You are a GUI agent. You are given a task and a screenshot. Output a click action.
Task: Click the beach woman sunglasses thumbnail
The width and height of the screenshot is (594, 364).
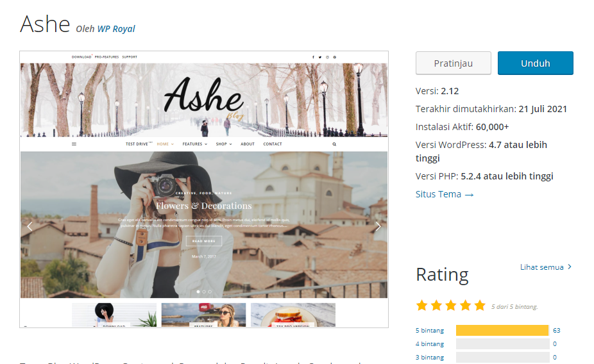point(203,315)
